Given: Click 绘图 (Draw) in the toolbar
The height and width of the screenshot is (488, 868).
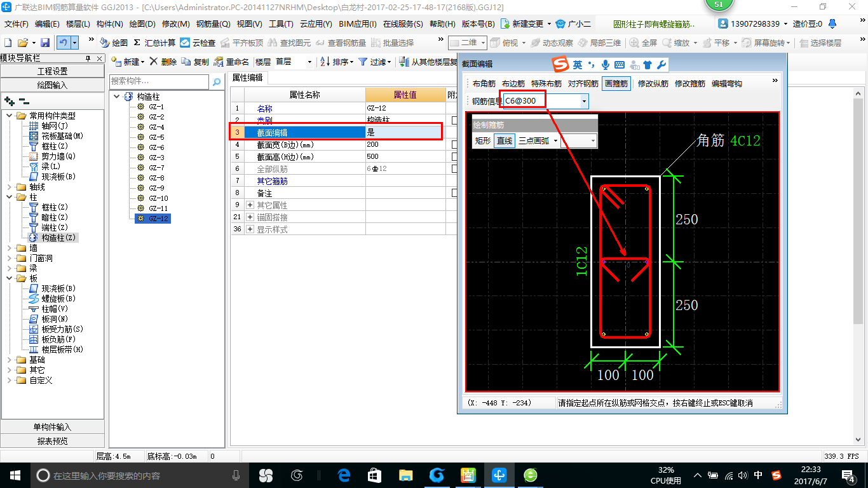Looking at the screenshot, I should click(114, 43).
